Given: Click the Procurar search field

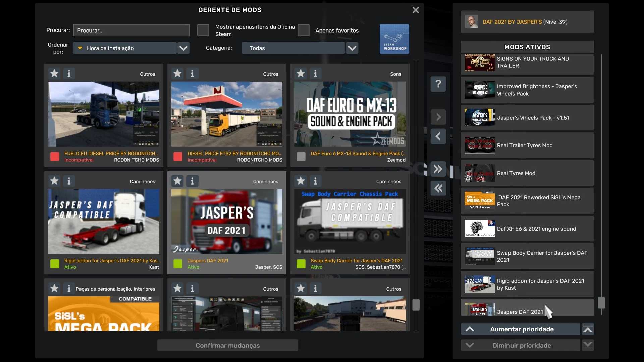Looking at the screenshot, I should (x=131, y=30).
